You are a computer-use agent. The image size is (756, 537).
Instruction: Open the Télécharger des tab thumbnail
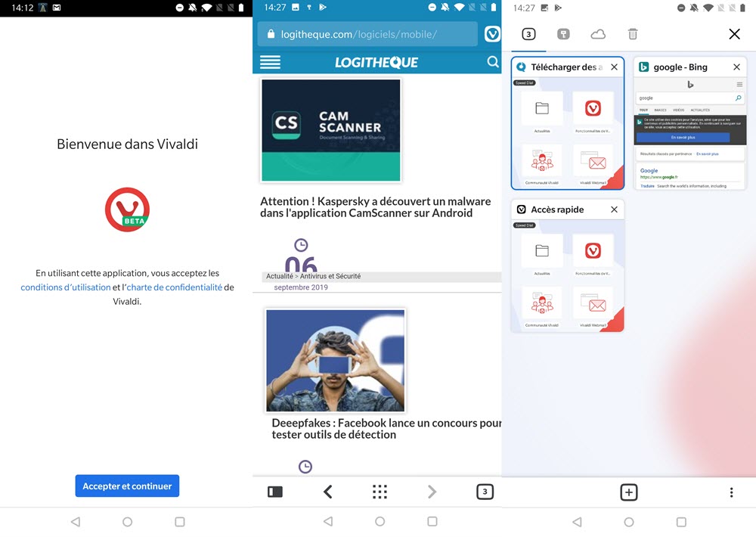click(568, 132)
